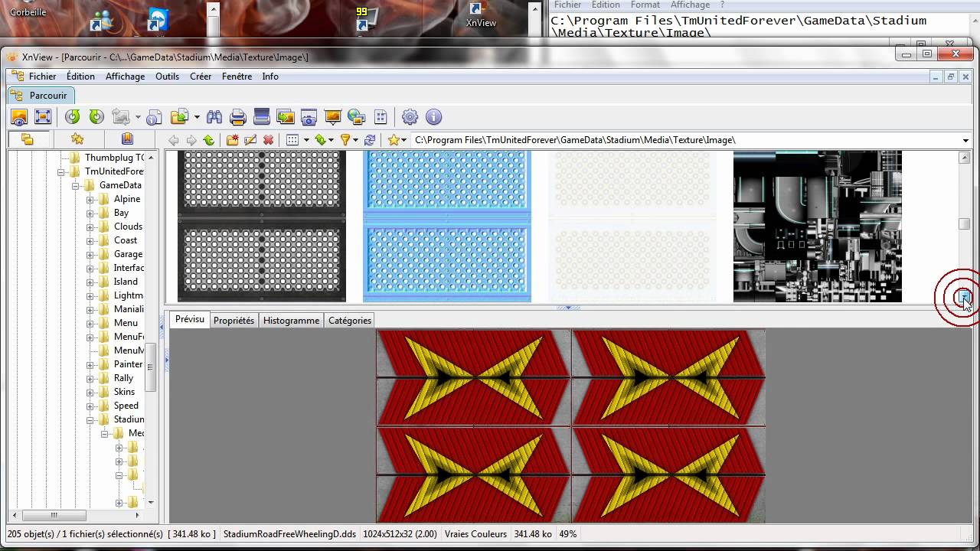The image size is (980, 551).
Task: Open the convert icon's dropdown arrow
Action: tap(138, 118)
